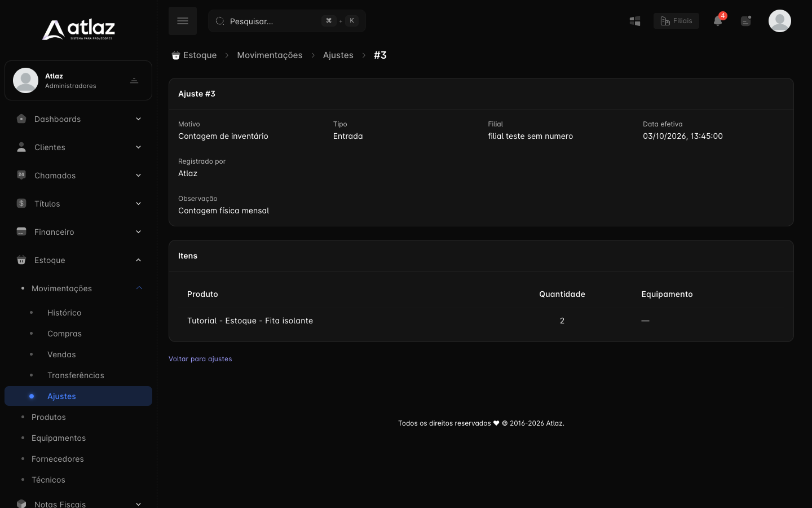Click the Estoque basket icon in breadcrumb

pyautogui.click(x=176, y=55)
